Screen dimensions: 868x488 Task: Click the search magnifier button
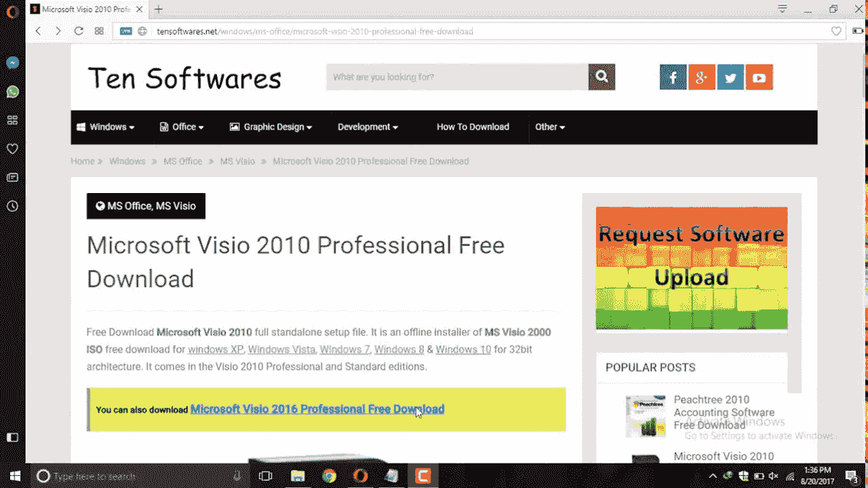pyautogui.click(x=602, y=77)
